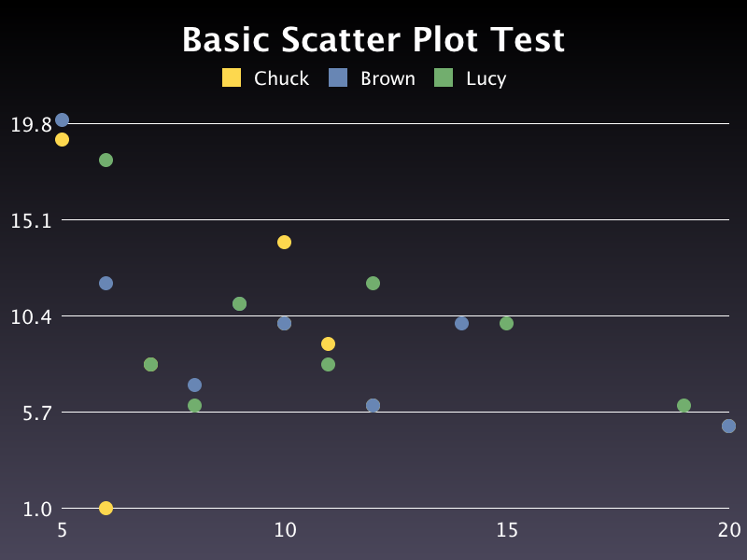The height and width of the screenshot is (560, 747).
Task: Click the yellow Chuck legend swatch
Action: (232, 78)
